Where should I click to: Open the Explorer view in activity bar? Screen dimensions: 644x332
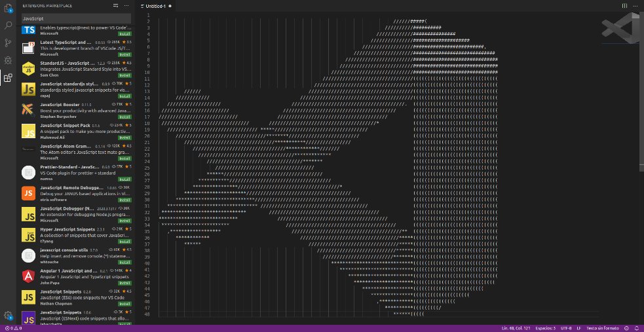tap(8, 7)
